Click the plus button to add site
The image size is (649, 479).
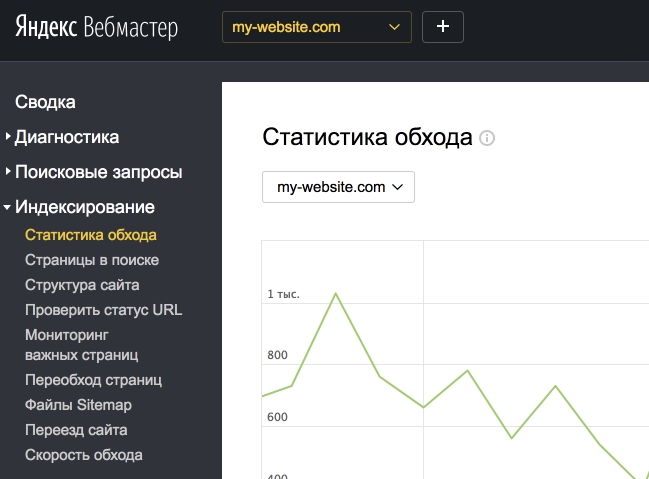coord(442,27)
